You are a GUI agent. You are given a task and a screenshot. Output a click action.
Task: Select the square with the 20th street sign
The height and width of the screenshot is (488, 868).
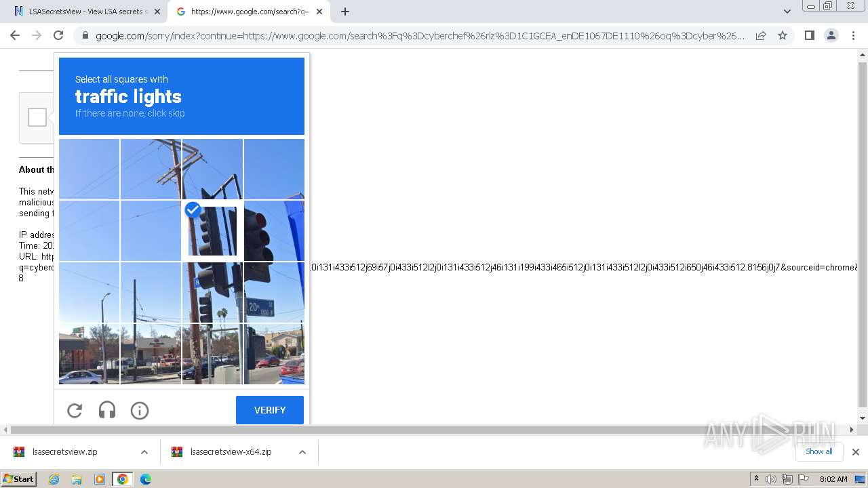click(x=274, y=292)
